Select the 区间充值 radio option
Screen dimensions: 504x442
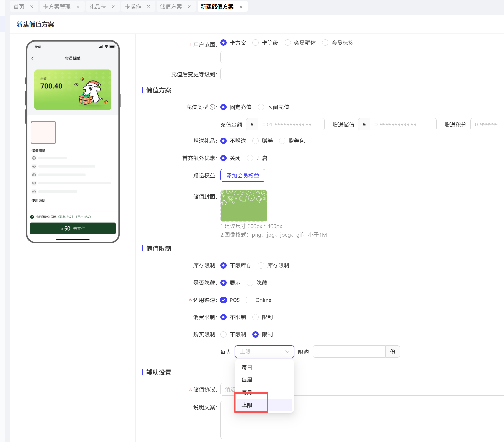(261, 107)
